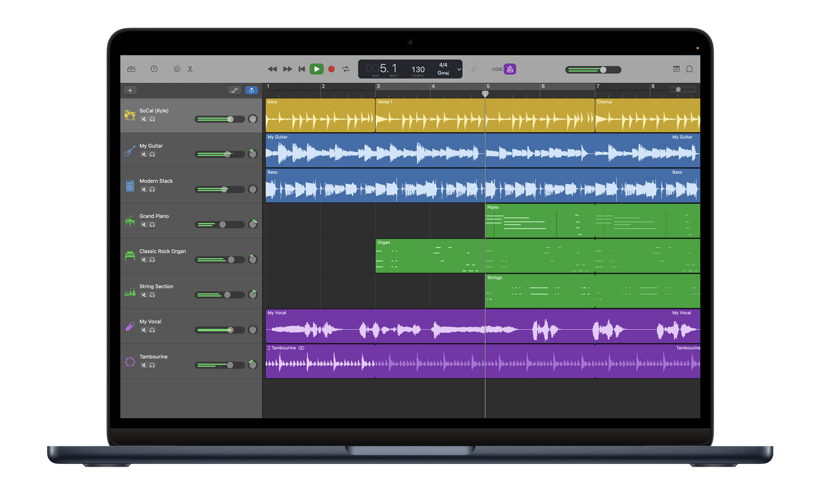Select the Modern Stack track icon
Viewport: 815px width, 504px height.
click(x=130, y=186)
